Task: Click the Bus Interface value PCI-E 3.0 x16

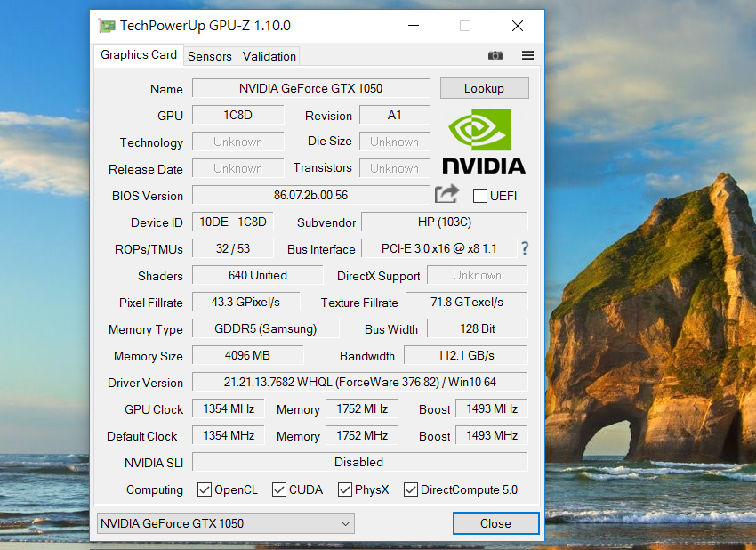Action: [438, 248]
